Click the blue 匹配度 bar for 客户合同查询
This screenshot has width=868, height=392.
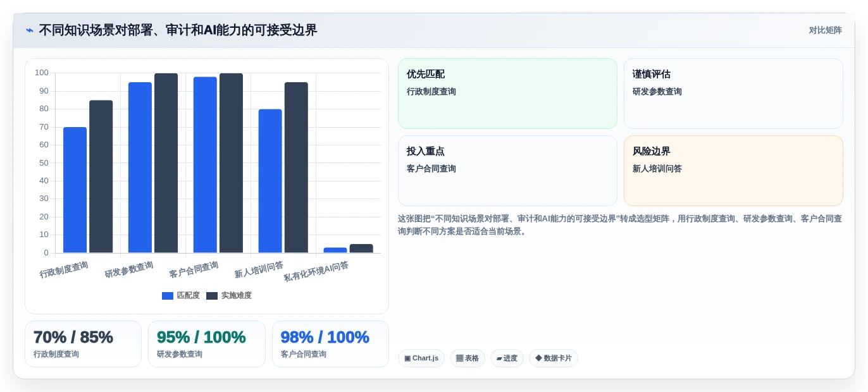(x=205, y=165)
